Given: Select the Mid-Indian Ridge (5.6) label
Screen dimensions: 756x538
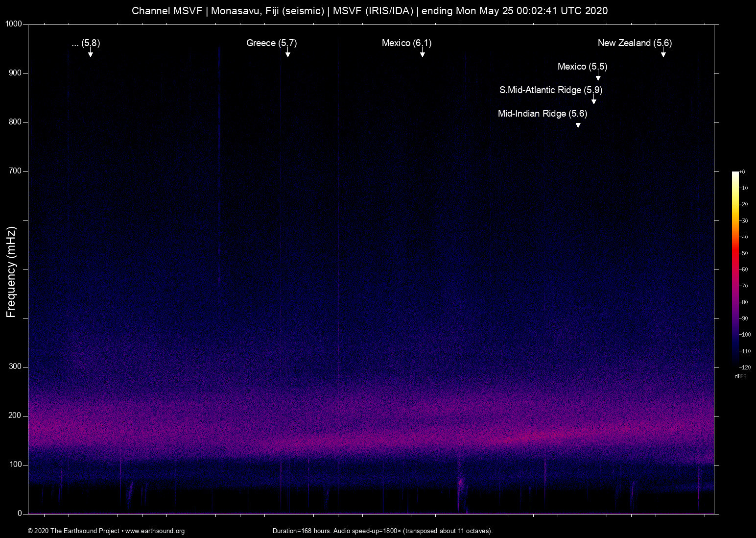Looking at the screenshot, I should 543,114.
